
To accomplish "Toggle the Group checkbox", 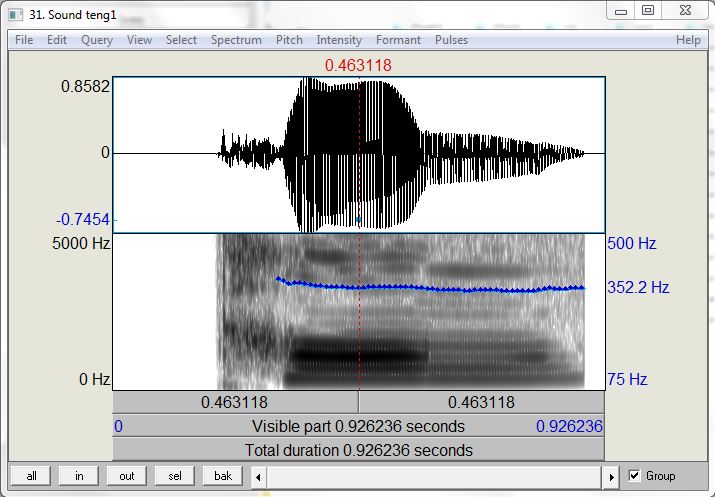I will pyautogui.click(x=634, y=476).
